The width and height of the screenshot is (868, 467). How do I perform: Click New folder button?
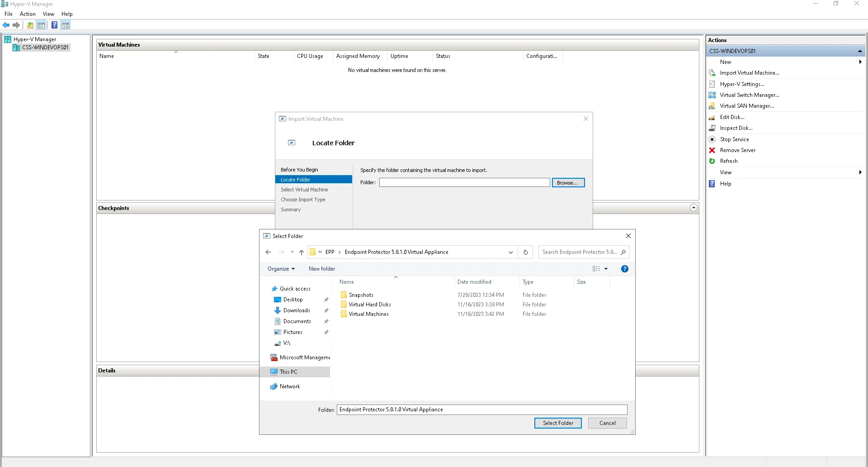(322, 269)
